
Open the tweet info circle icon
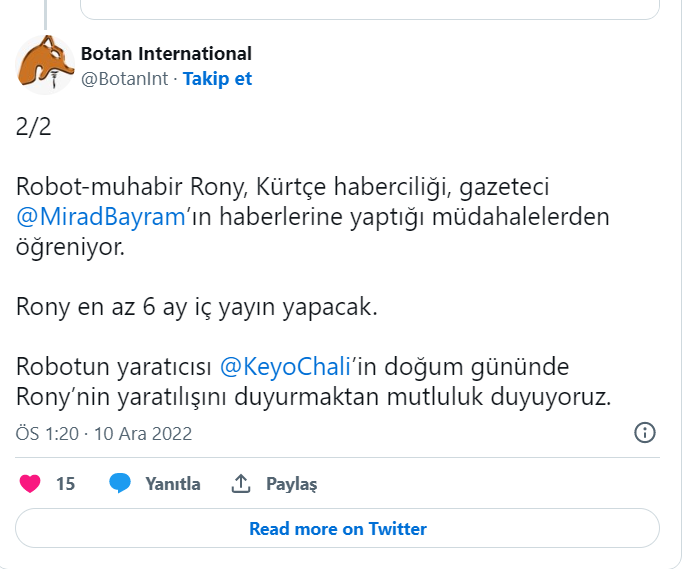646,433
